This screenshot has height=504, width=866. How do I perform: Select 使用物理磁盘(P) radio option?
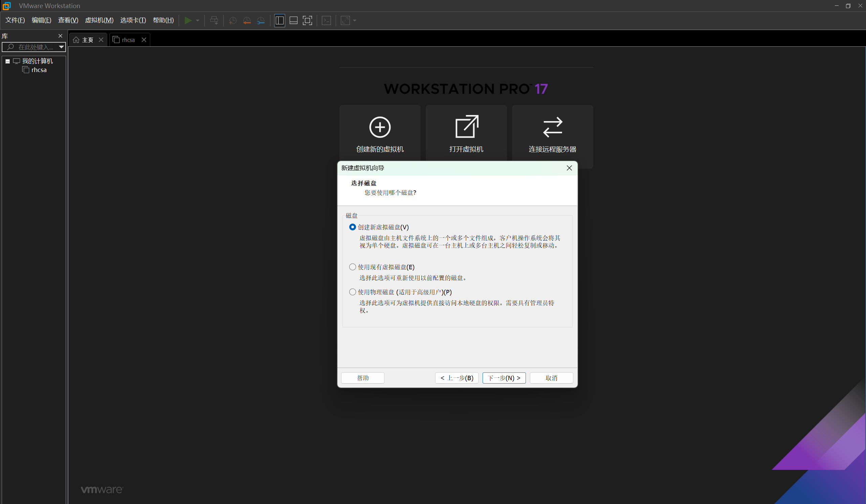click(x=352, y=292)
